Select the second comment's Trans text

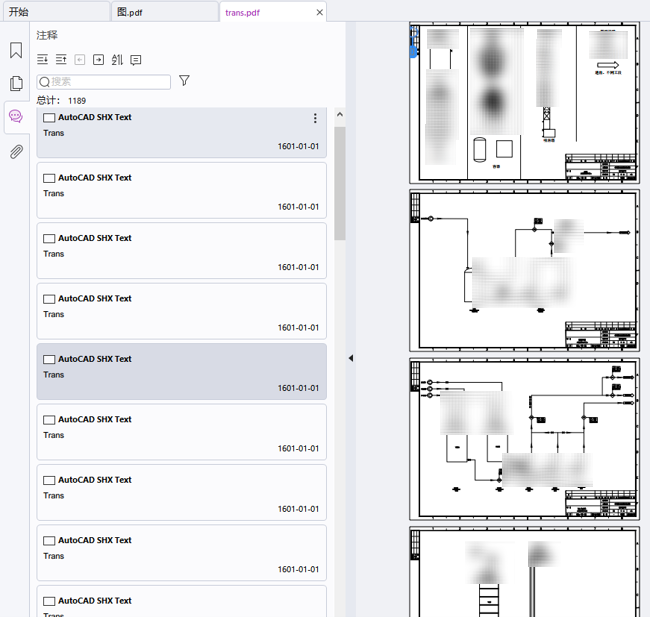click(54, 194)
